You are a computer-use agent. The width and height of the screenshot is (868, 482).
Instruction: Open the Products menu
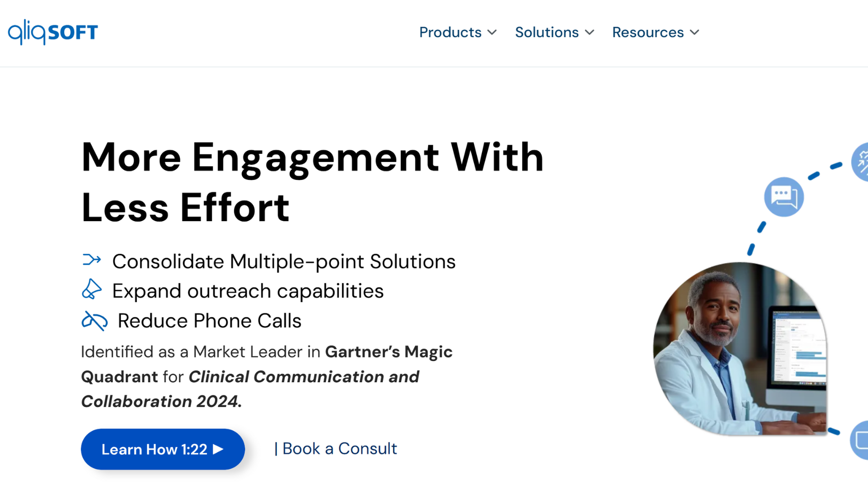(x=450, y=32)
